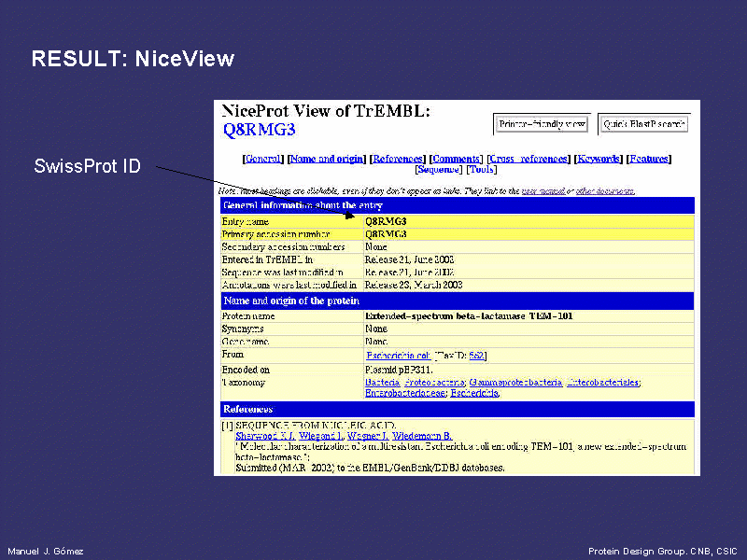Click the Gene name label

coord(245,342)
